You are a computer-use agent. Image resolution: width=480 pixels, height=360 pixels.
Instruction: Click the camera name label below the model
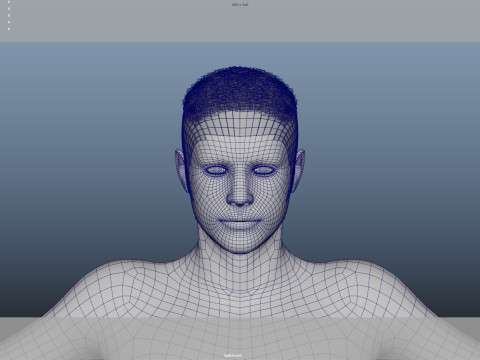233,356
